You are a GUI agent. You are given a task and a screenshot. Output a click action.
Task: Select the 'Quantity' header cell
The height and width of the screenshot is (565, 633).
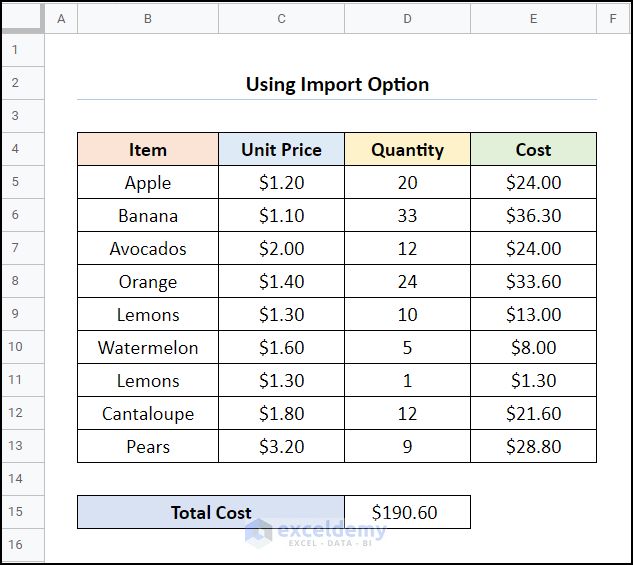pos(407,150)
